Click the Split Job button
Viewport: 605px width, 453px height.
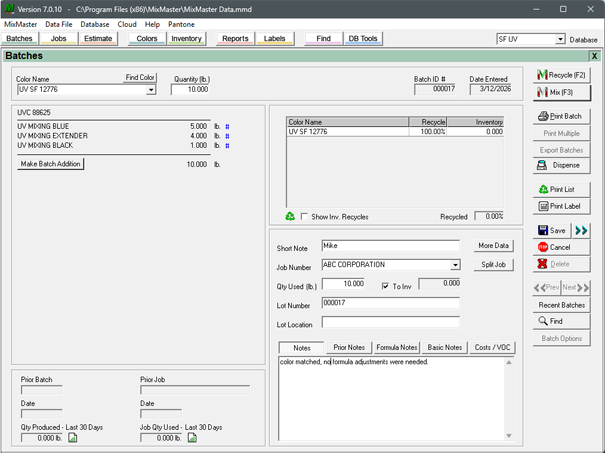pyautogui.click(x=493, y=265)
